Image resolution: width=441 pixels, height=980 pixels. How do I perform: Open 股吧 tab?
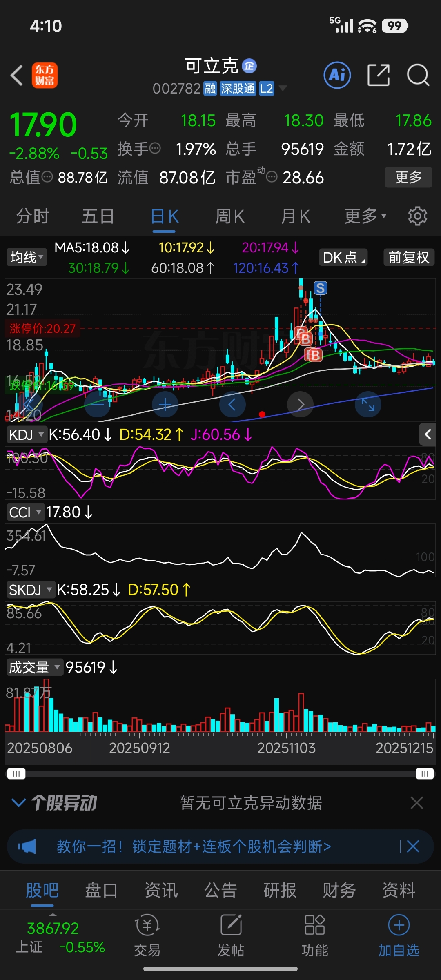tap(42, 890)
